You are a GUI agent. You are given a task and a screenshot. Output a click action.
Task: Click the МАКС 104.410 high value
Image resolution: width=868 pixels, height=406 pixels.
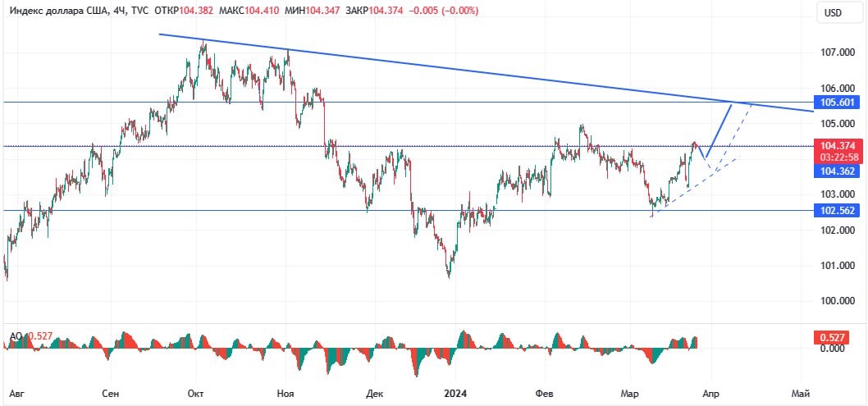[250, 11]
